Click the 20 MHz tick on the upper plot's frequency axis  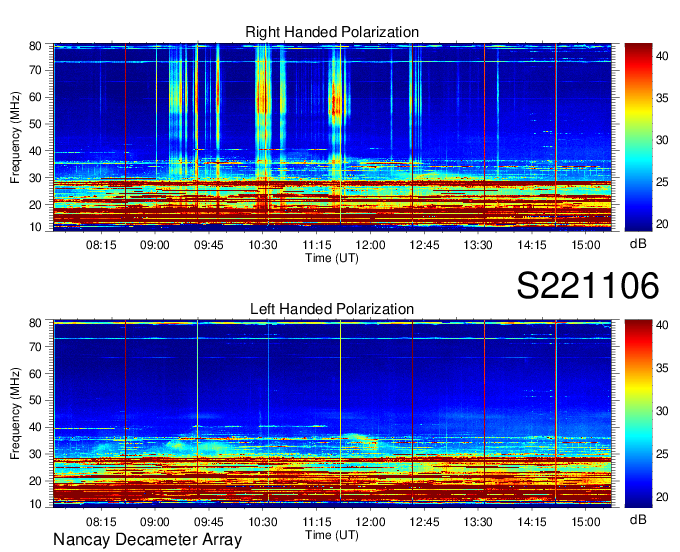pyautogui.click(x=35, y=205)
